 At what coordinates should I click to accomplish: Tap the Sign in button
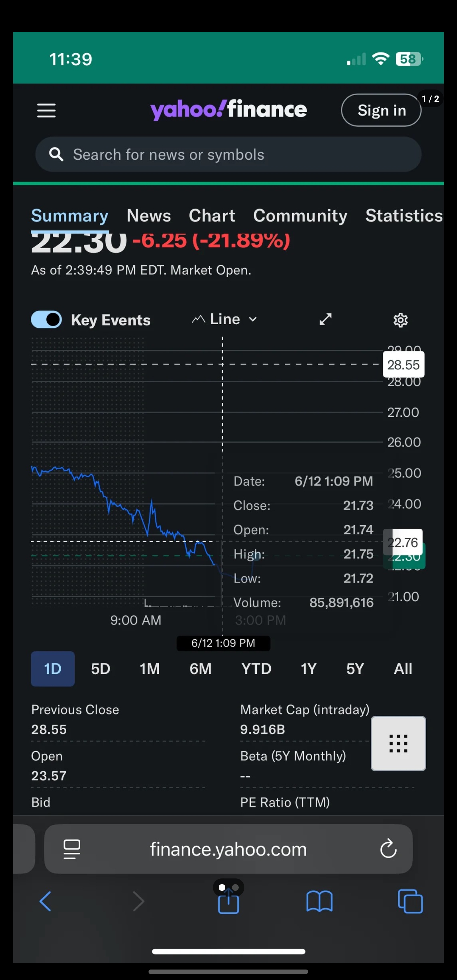tap(381, 110)
